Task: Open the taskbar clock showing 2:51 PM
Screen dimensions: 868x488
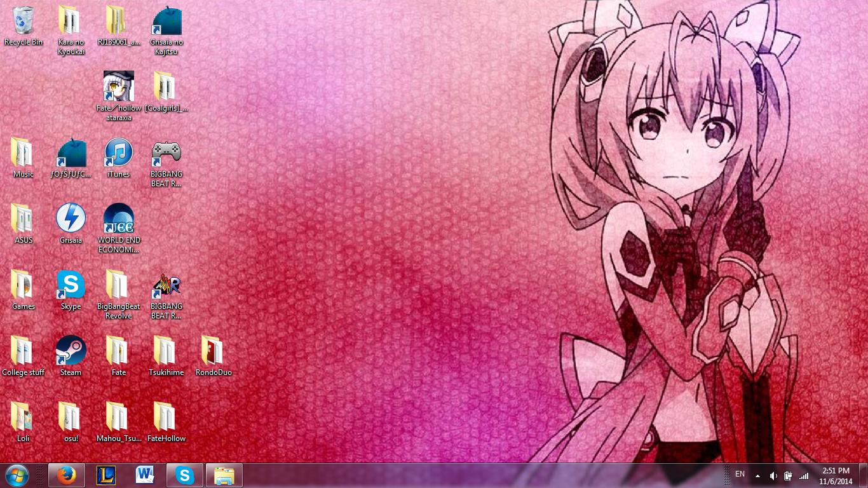Action: [x=835, y=475]
